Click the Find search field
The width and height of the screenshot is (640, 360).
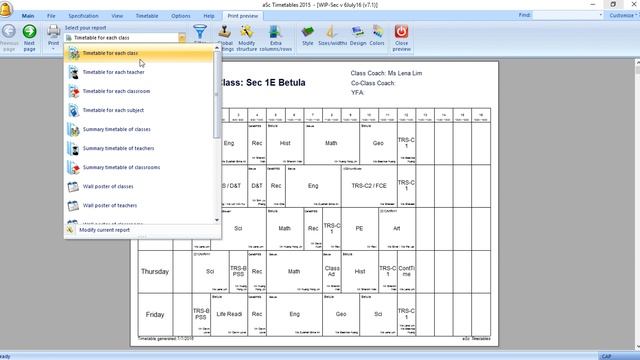567,15
